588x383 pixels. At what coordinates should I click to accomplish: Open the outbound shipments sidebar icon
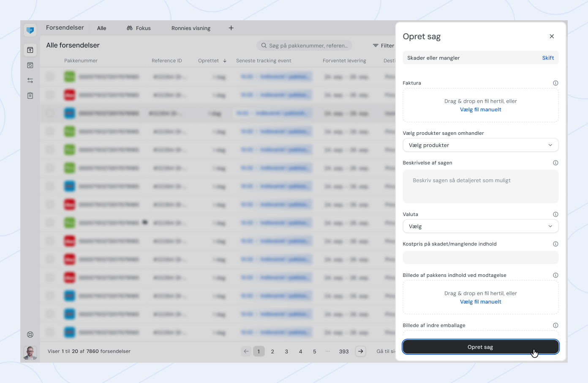pyautogui.click(x=30, y=50)
